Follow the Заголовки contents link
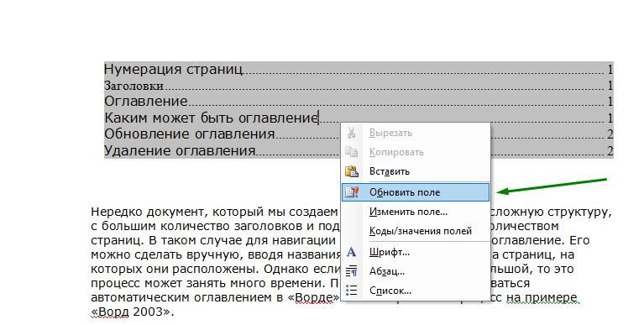Image resolution: width=644 pixels, height=325 pixels. (x=134, y=86)
